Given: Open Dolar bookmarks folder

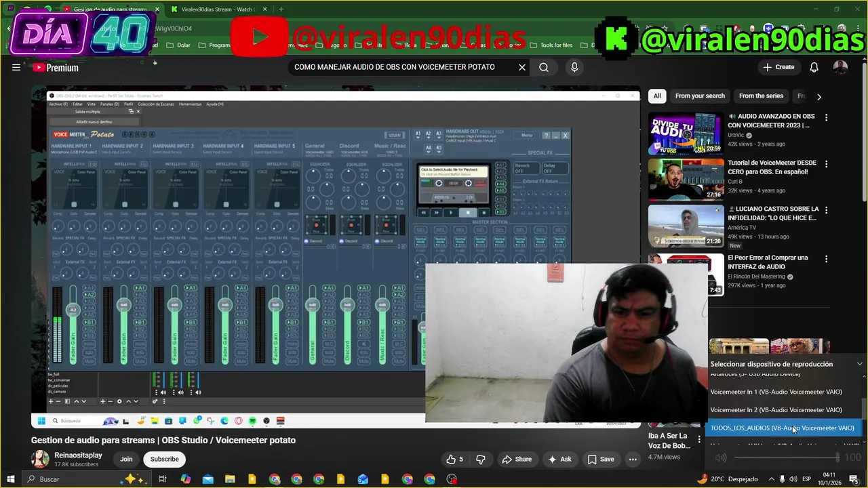Looking at the screenshot, I should click(178, 45).
